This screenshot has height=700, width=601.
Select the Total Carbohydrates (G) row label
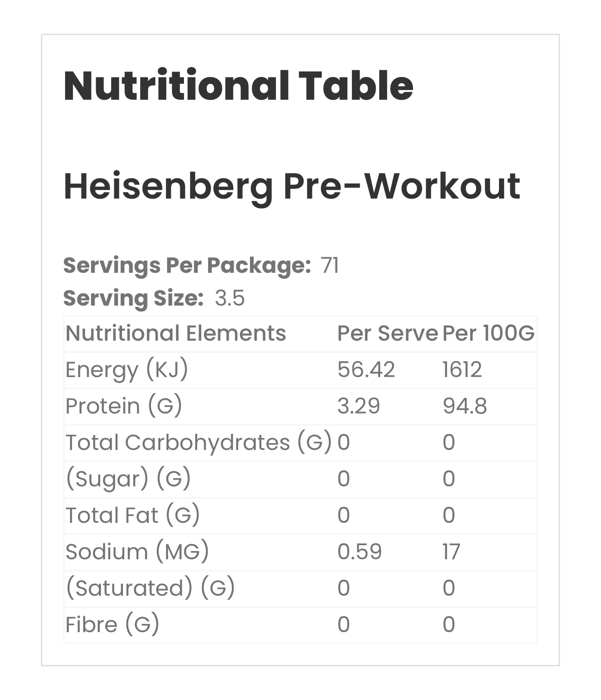(x=199, y=443)
